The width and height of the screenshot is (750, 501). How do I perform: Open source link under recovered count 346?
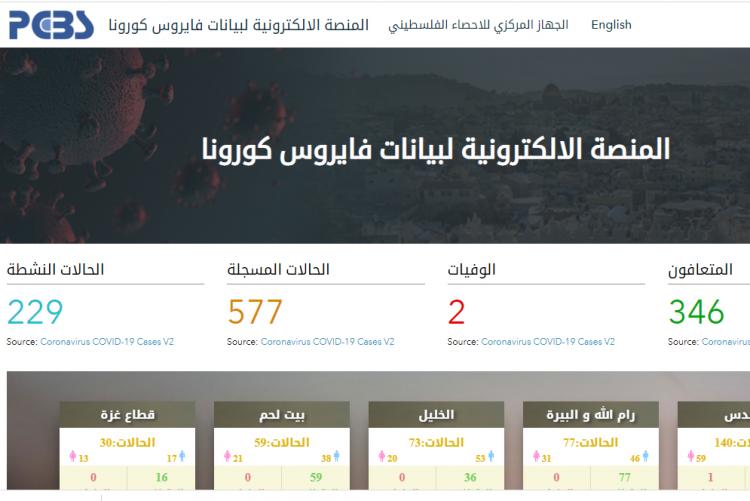tap(726, 342)
